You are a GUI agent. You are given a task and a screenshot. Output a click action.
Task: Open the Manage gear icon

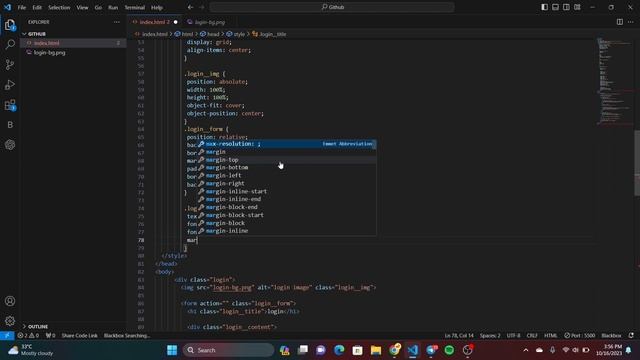click(x=10, y=321)
